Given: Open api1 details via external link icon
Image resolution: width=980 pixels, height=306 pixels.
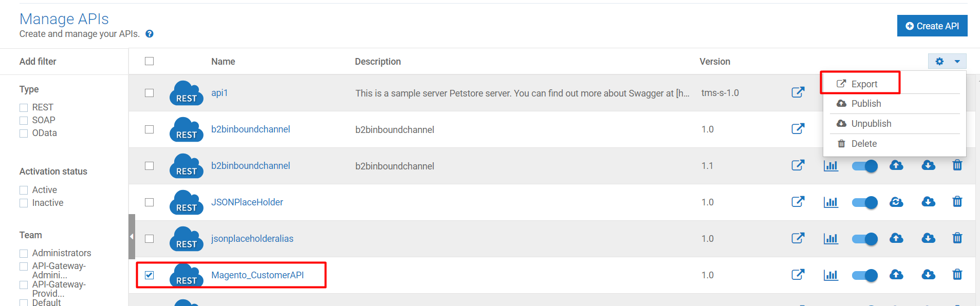Looking at the screenshot, I should [x=798, y=92].
